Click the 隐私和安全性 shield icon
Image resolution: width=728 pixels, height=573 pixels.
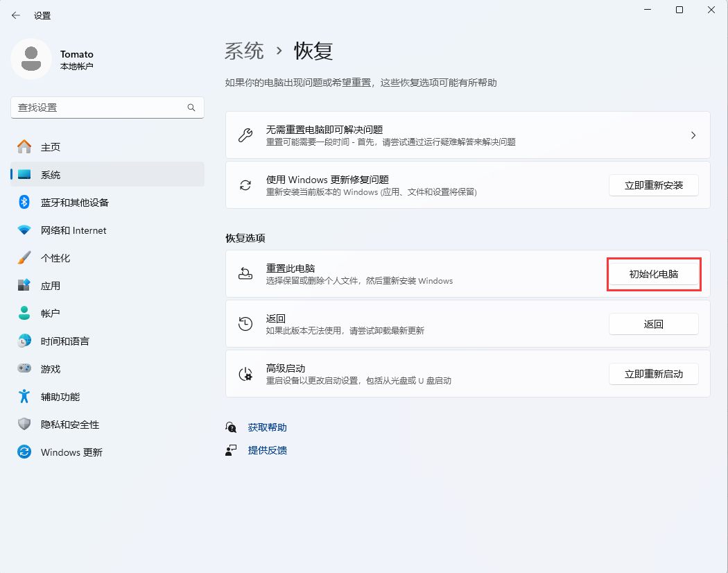click(24, 425)
